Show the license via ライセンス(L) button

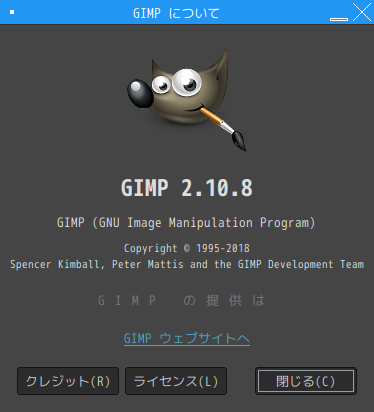click(x=176, y=381)
